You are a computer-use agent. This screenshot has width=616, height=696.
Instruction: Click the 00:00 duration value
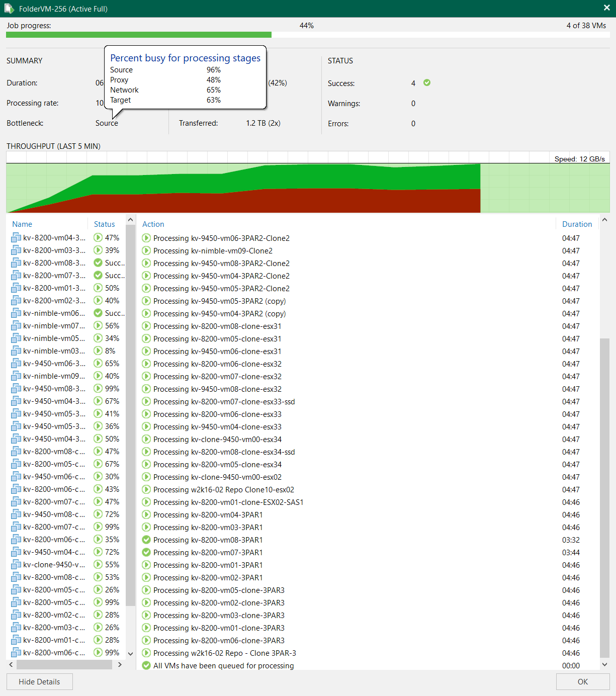[x=571, y=665]
